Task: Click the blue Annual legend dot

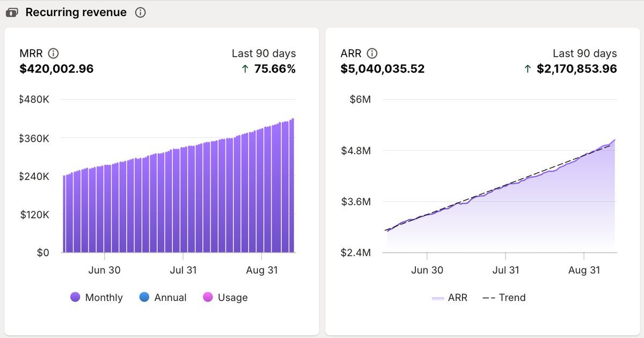Action: [144, 297]
